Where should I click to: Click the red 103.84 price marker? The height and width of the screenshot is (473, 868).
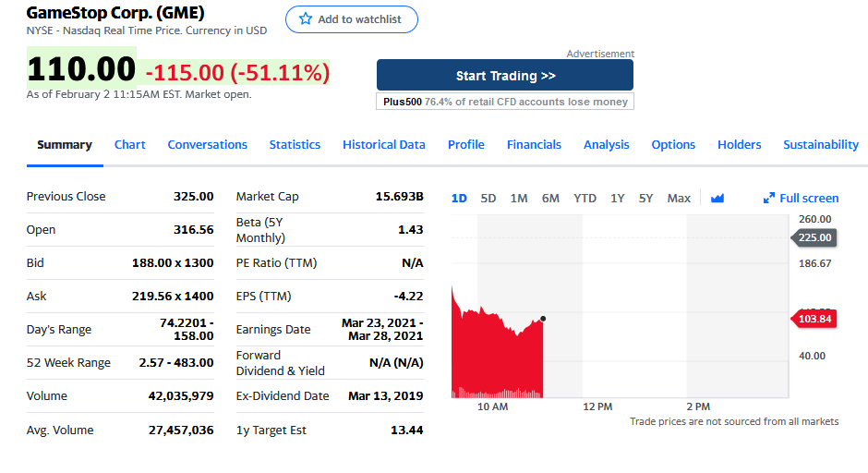click(814, 319)
